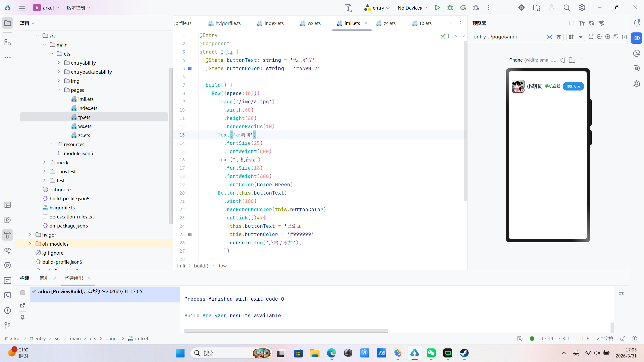Toggle the pin tab icon in build panel

23,318
